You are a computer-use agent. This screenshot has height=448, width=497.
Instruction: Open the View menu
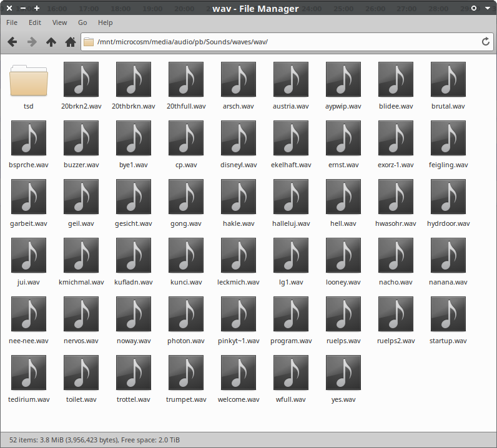pos(59,22)
